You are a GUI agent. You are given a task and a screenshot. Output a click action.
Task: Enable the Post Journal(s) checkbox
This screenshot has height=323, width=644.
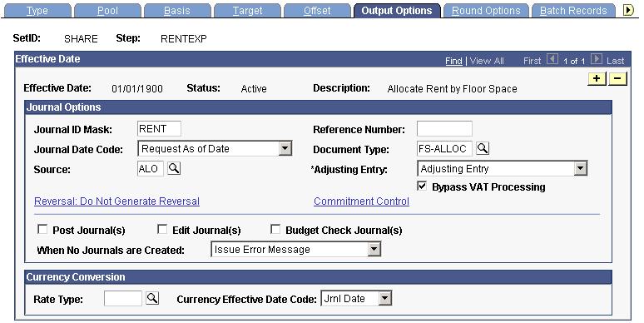[x=42, y=229]
